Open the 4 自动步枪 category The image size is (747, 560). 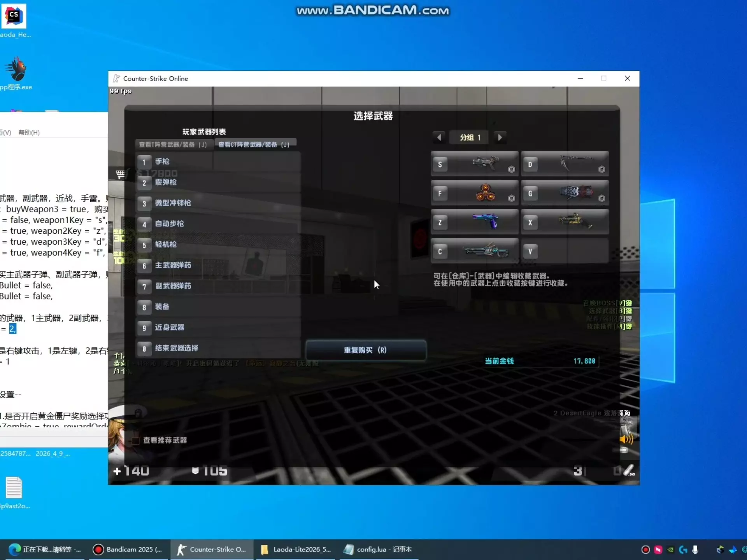pos(219,224)
